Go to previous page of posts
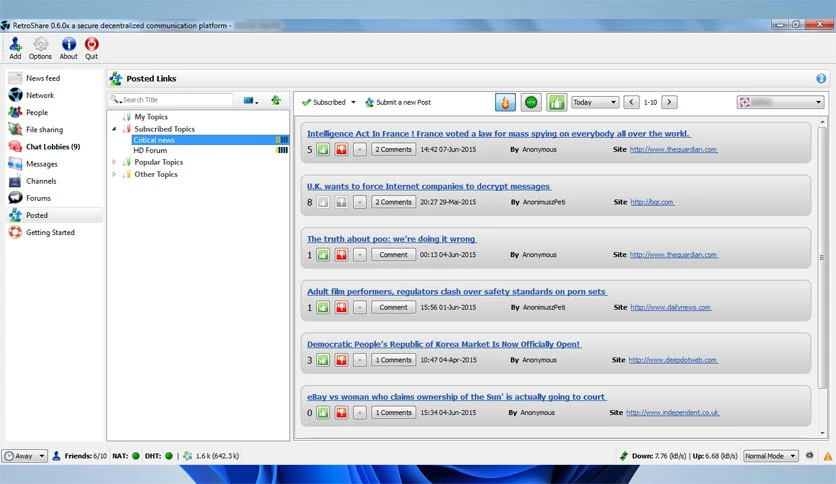 631,102
